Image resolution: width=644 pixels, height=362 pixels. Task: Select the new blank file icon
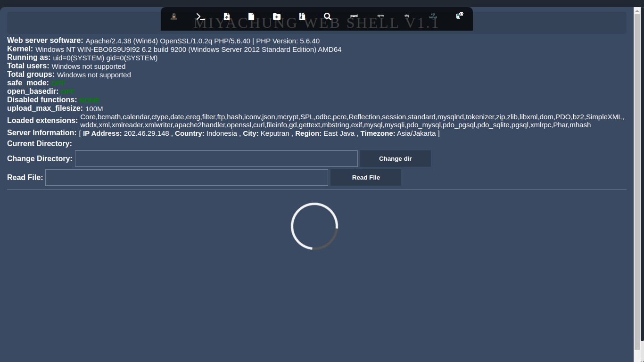[251, 16]
